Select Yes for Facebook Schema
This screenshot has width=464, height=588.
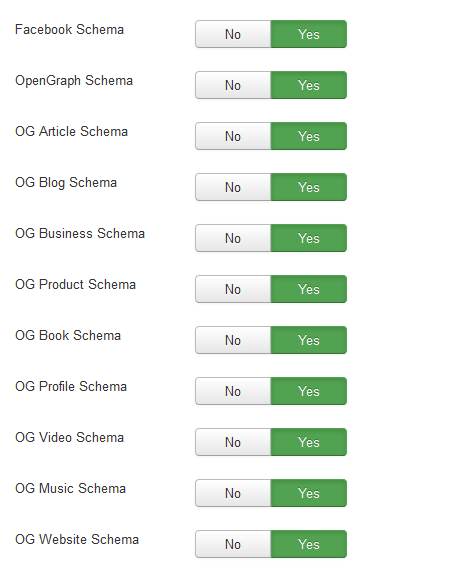pyautogui.click(x=309, y=34)
